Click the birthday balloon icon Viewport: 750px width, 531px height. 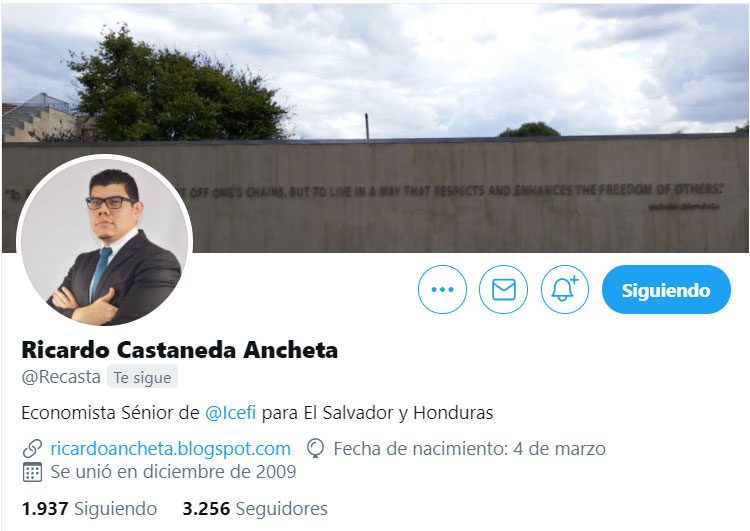[x=315, y=449]
